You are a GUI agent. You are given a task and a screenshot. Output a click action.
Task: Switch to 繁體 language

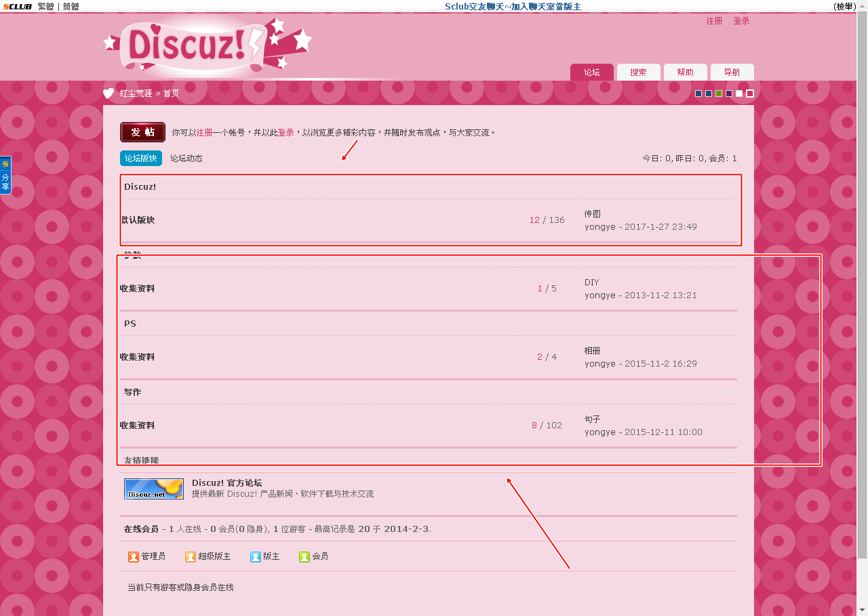click(46, 6)
